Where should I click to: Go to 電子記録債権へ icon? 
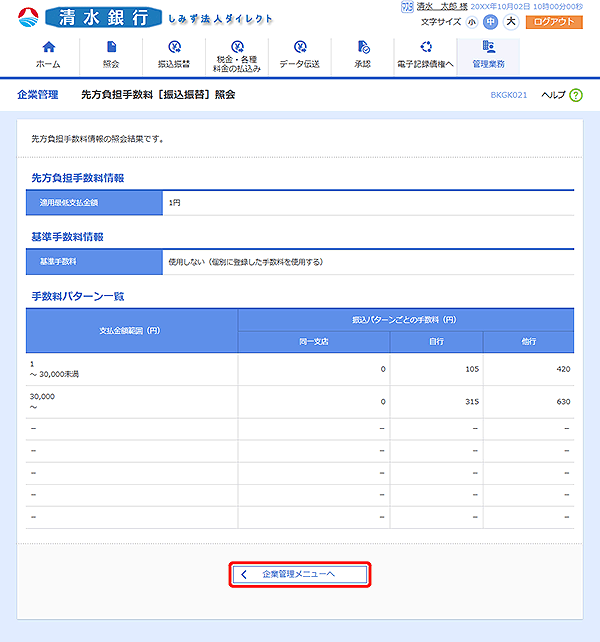coord(425,48)
